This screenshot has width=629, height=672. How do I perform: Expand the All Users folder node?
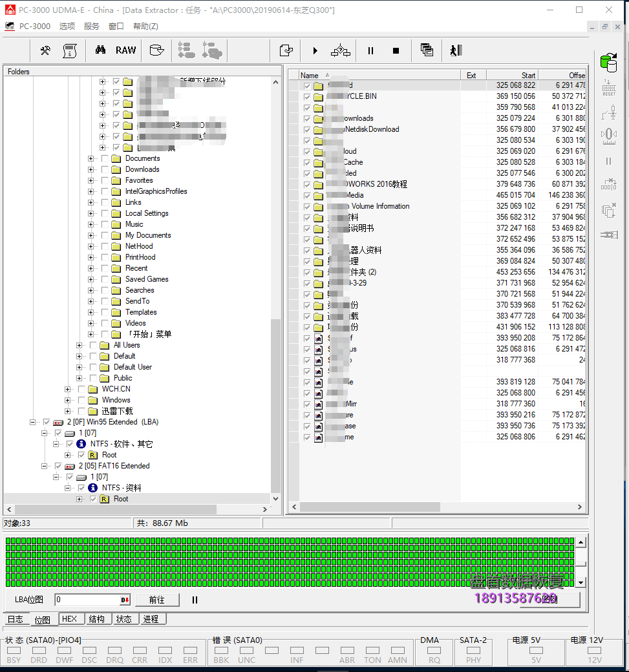(x=79, y=346)
